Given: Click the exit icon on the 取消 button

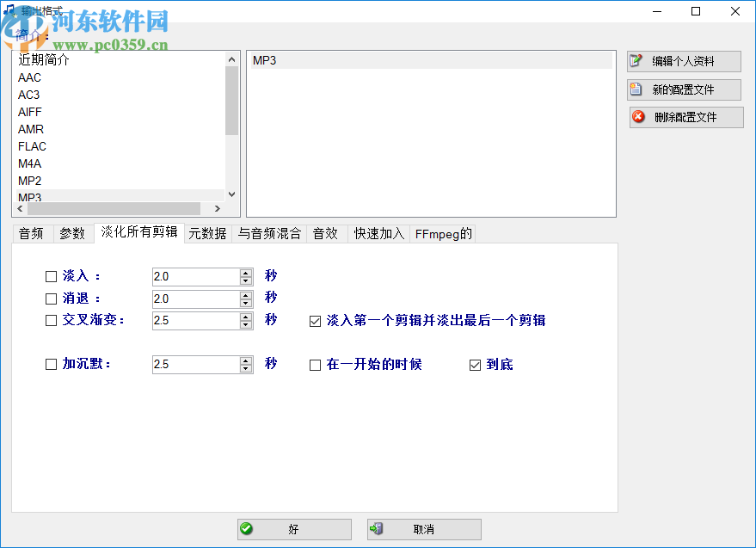Looking at the screenshot, I should coord(376,529).
